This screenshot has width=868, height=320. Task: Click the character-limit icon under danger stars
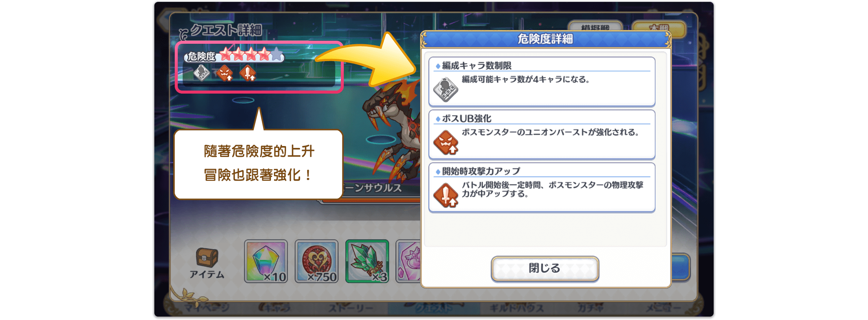[x=202, y=73]
